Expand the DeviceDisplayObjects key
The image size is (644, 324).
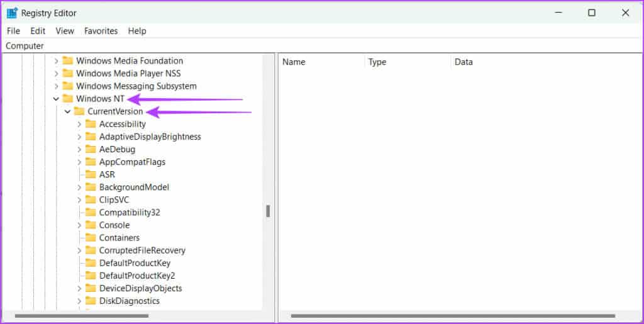(x=79, y=289)
